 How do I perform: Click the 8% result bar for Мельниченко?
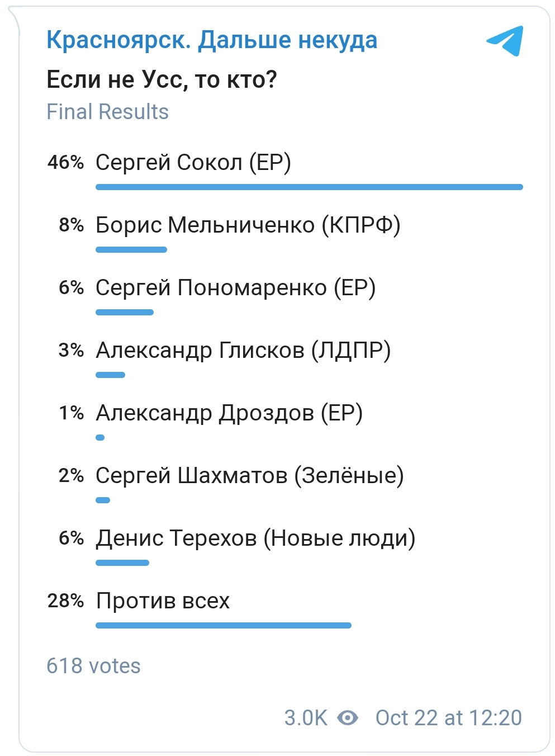(x=131, y=249)
